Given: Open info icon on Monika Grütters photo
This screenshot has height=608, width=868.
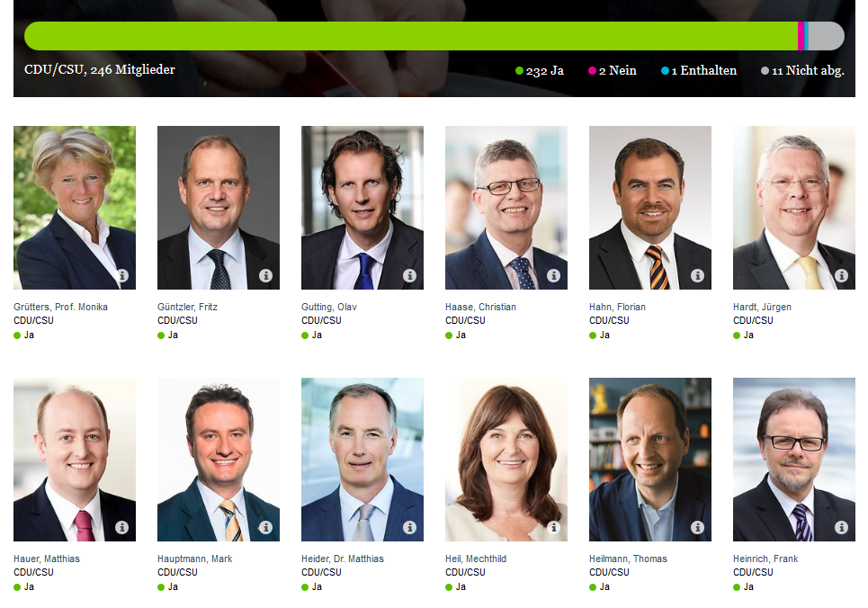Looking at the screenshot, I should tap(121, 275).
